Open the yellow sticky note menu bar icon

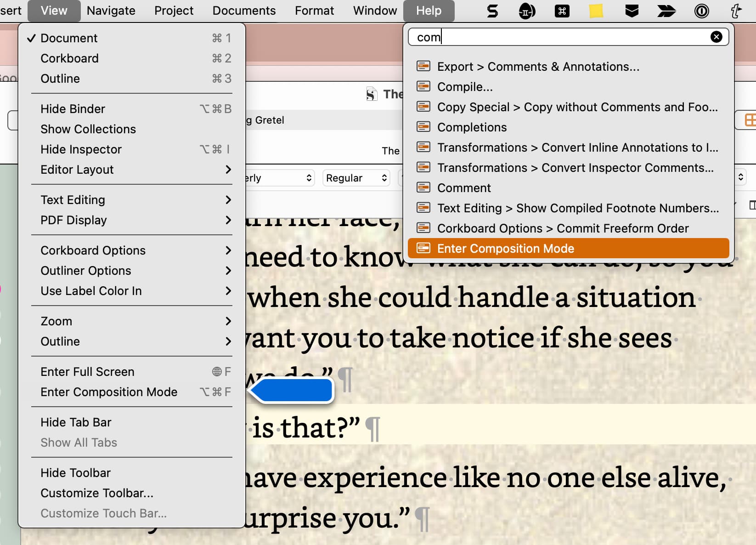click(596, 11)
